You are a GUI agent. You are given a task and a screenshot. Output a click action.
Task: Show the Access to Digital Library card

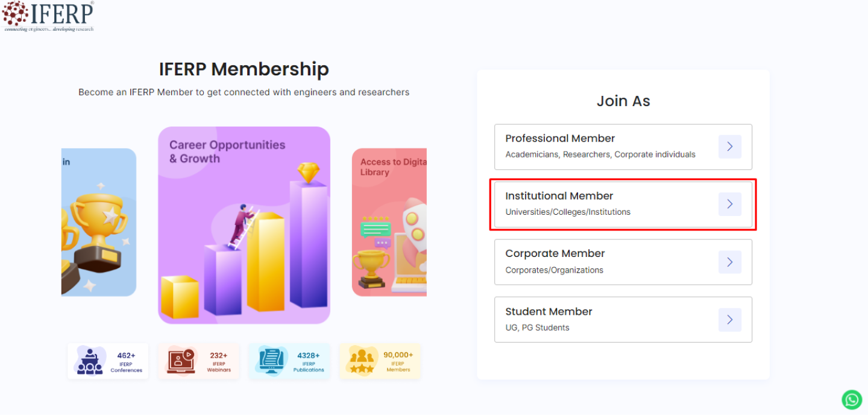pos(389,222)
